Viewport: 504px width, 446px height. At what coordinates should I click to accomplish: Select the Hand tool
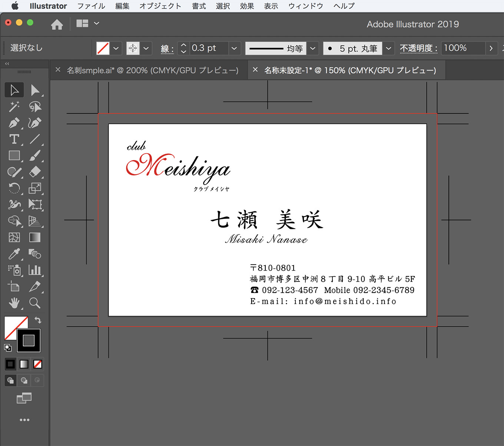pyautogui.click(x=14, y=303)
